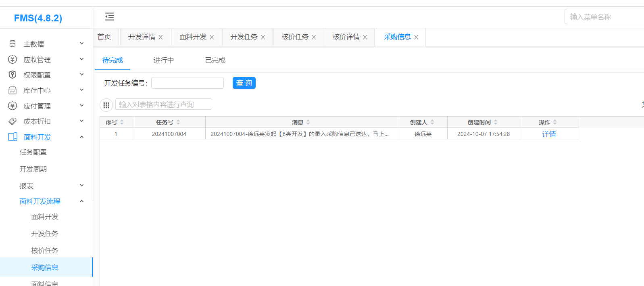
Task: Switch to the 已完成 tab
Action: click(x=215, y=60)
